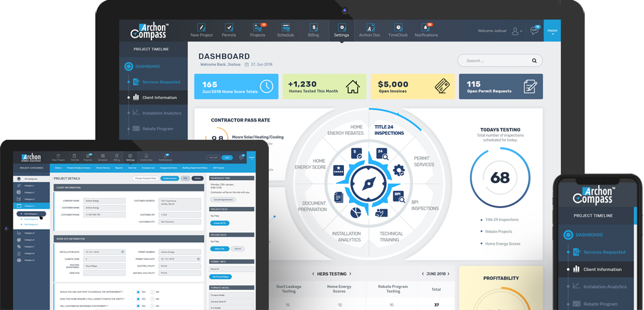644x310 pixels.
Task: Open Archon Doc in the monitor toolbar
Action: pos(370,31)
